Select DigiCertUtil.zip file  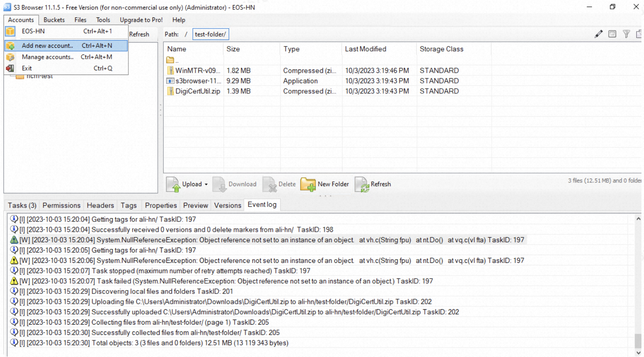[x=328, y=91]
